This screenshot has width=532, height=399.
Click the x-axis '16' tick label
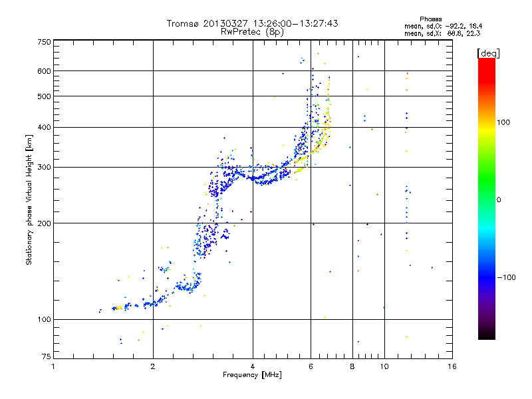(452, 366)
